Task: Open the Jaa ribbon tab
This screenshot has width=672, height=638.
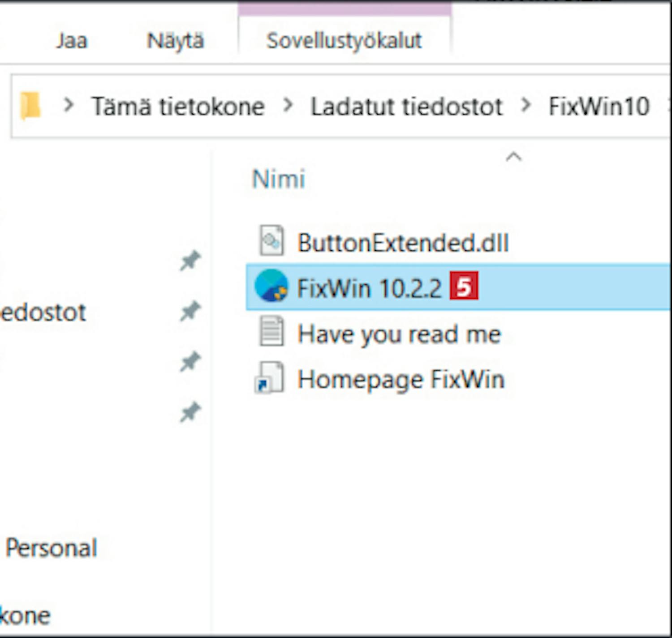Action: [72, 41]
